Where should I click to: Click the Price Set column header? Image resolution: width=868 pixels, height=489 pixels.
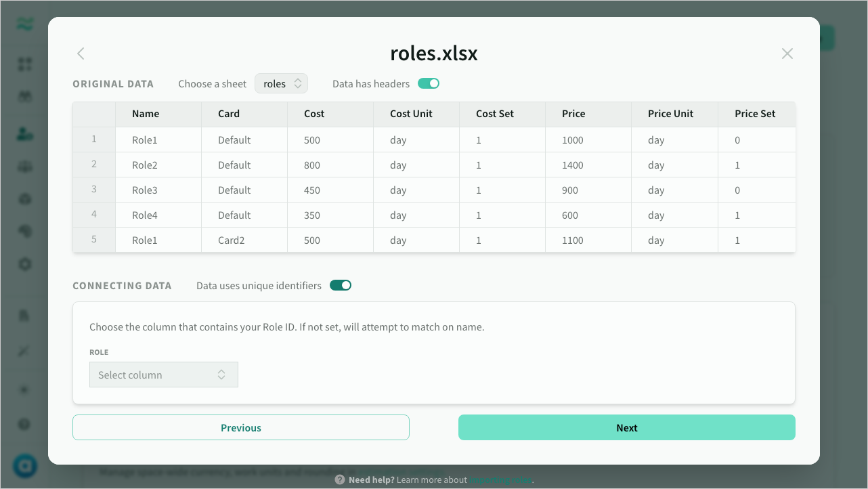click(x=755, y=114)
